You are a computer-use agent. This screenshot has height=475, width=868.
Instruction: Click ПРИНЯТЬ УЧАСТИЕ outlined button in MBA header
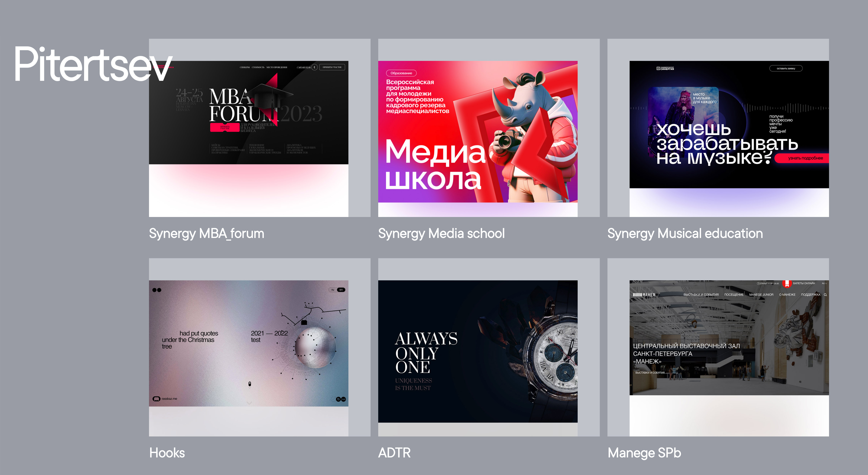pos(332,67)
